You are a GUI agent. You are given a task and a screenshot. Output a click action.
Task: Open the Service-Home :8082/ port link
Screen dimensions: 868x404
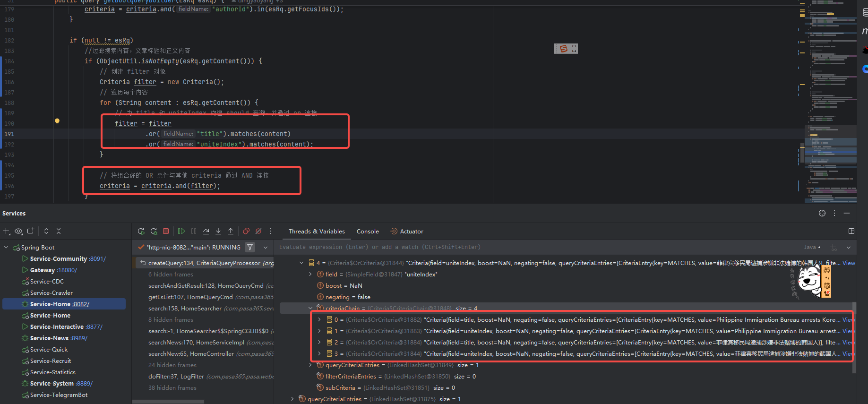[x=81, y=304]
